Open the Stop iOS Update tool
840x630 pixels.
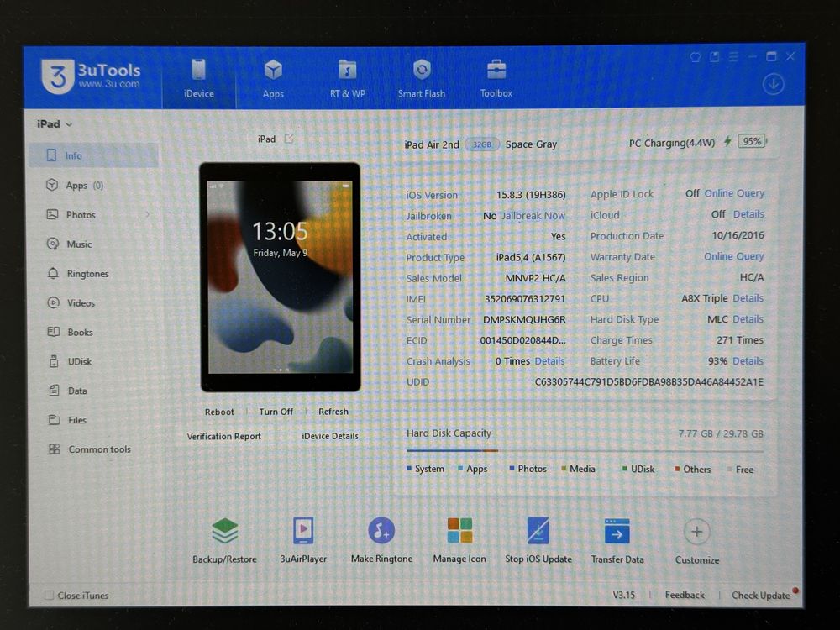pyautogui.click(x=538, y=540)
